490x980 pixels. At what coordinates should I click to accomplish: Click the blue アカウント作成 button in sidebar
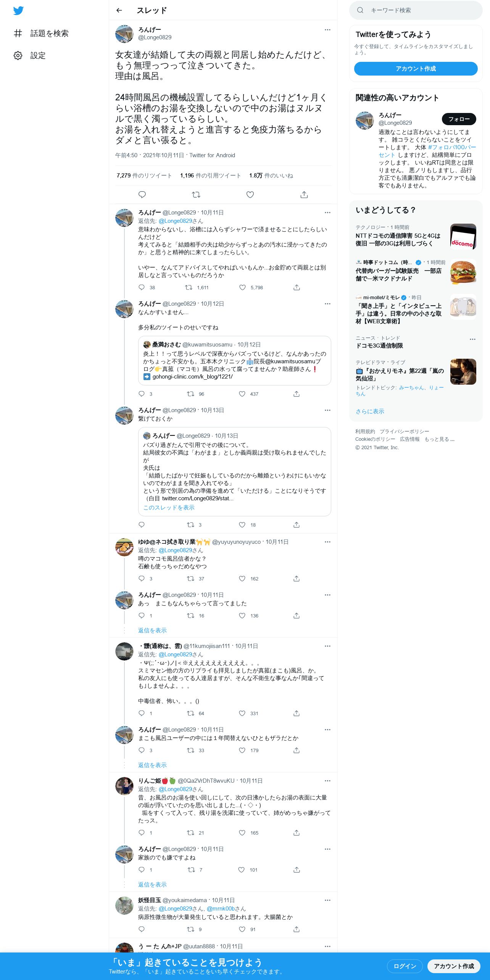pyautogui.click(x=416, y=69)
